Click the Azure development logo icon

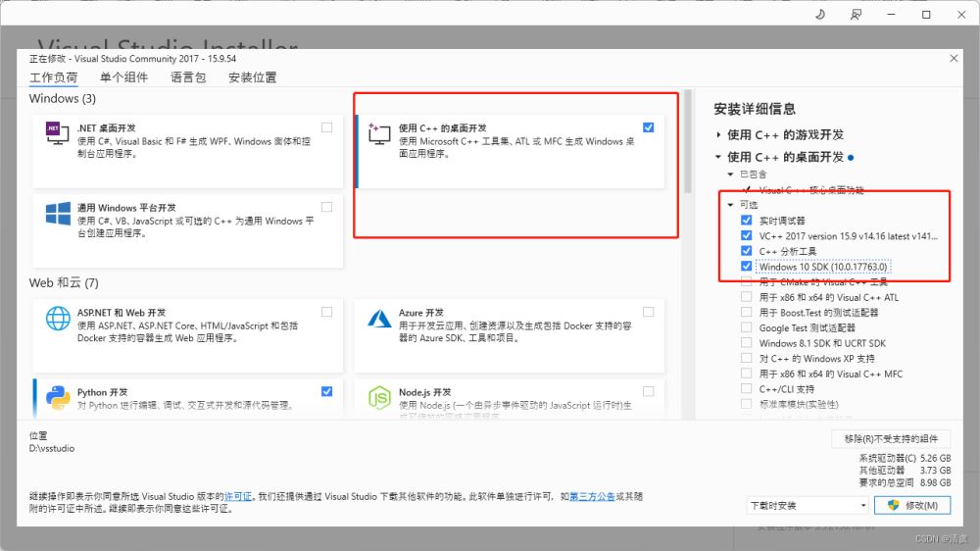(x=379, y=319)
